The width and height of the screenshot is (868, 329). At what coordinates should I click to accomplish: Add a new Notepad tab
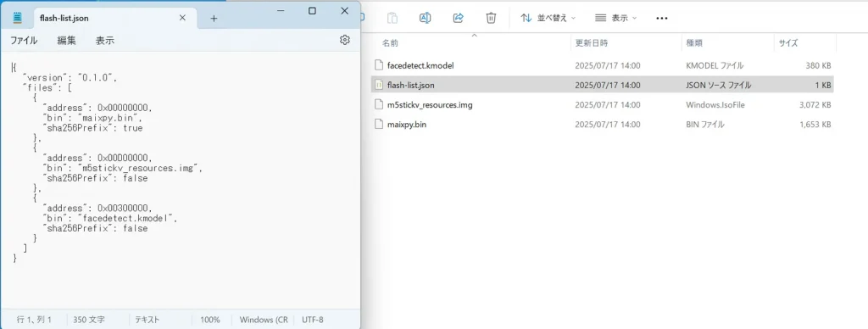tap(214, 19)
